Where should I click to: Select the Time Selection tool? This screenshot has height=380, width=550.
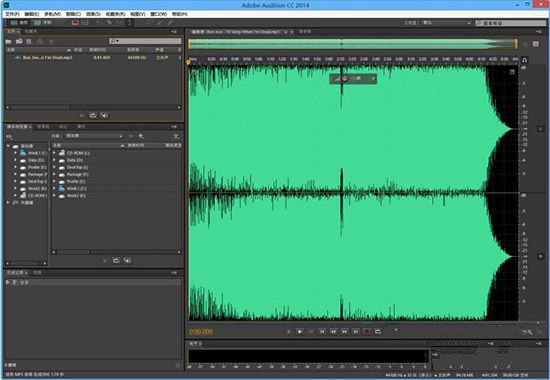[129, 22]
